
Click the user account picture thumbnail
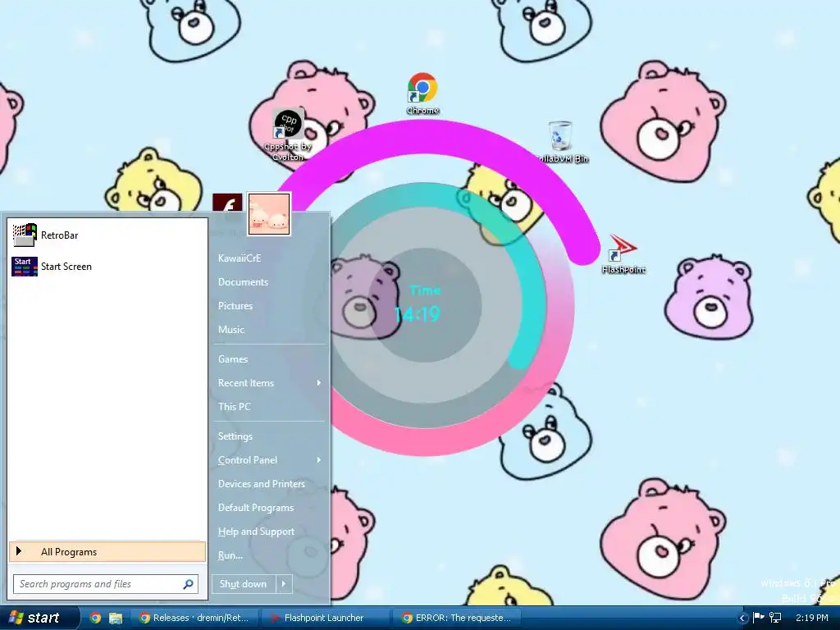[x=269, y=214]
